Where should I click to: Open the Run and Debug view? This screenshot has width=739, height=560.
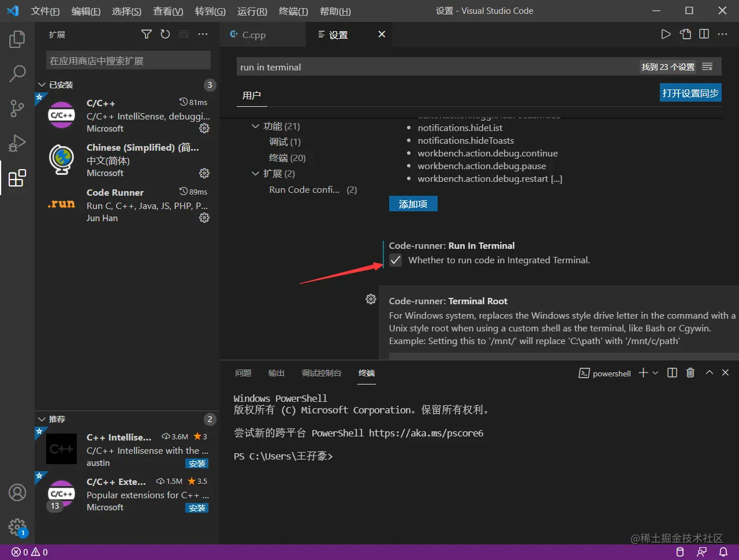pyautogui.click(x=17, y=143)
